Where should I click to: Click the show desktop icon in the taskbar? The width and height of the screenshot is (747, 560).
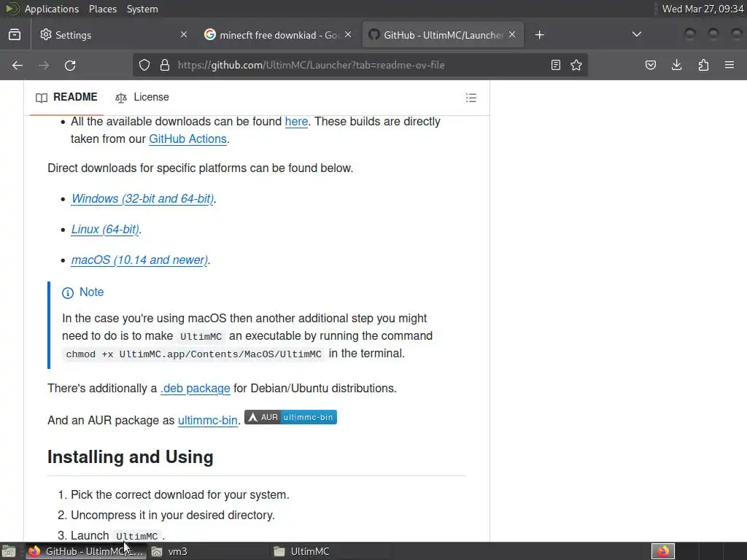(9, 551)
